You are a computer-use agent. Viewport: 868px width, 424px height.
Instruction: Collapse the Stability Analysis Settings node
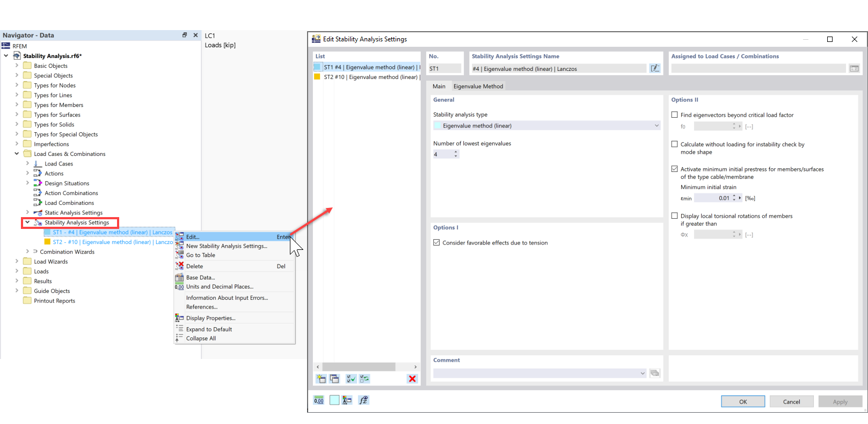click(27, 222)
